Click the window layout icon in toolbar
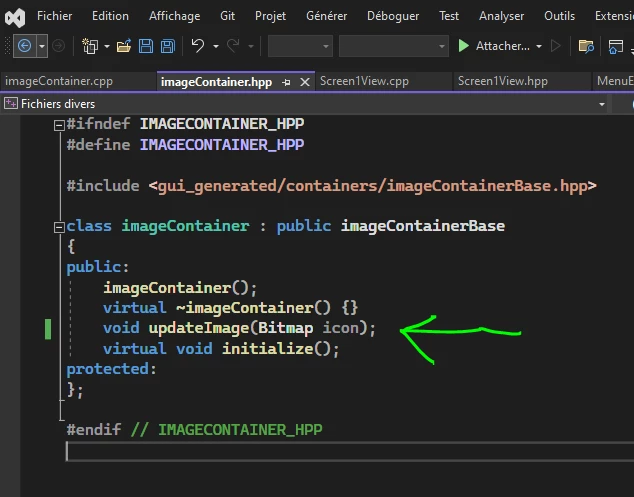This screenshot has width=634, height=497. (616, 46)
